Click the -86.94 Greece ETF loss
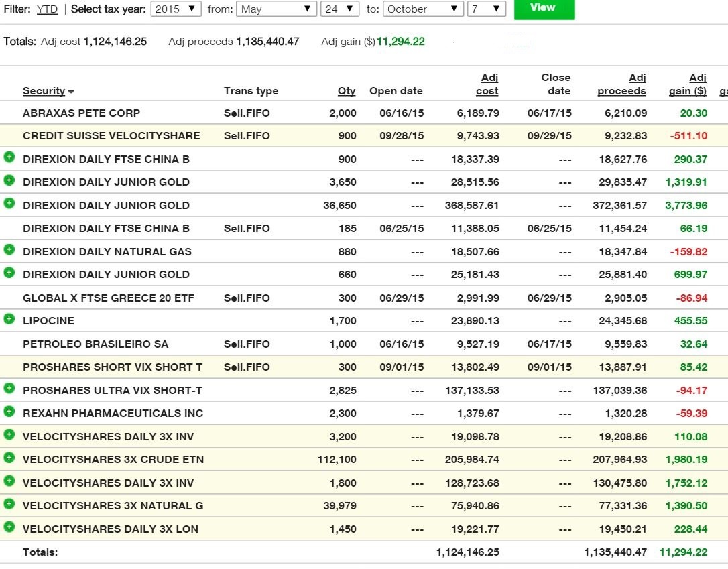Image resolution: width=728 pixels, height=569 pixels. [x=691, y=298]
